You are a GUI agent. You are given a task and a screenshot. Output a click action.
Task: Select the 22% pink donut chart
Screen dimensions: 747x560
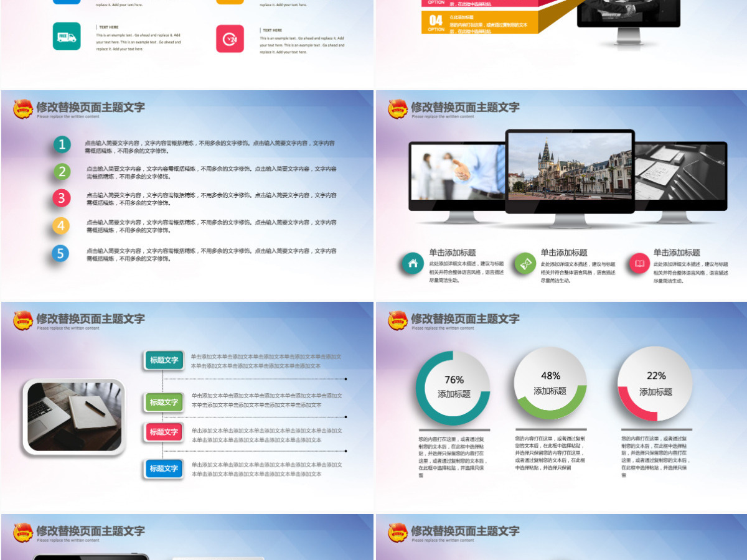[x=655, y=384]
